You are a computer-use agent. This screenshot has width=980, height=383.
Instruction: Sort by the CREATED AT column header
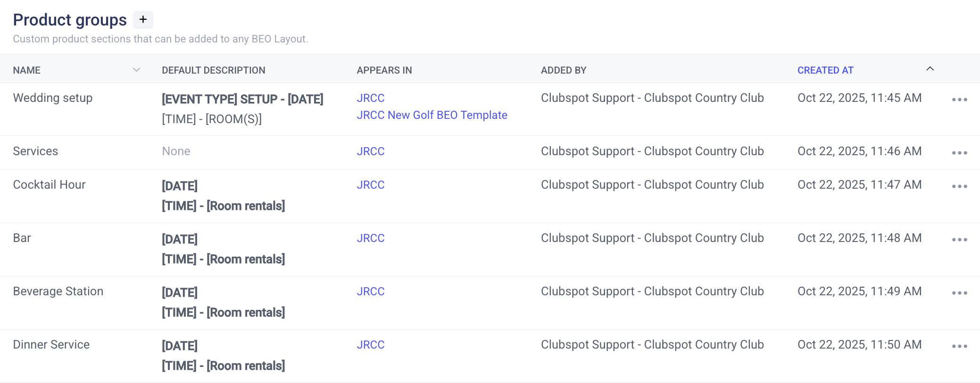[x=825, y=70]
